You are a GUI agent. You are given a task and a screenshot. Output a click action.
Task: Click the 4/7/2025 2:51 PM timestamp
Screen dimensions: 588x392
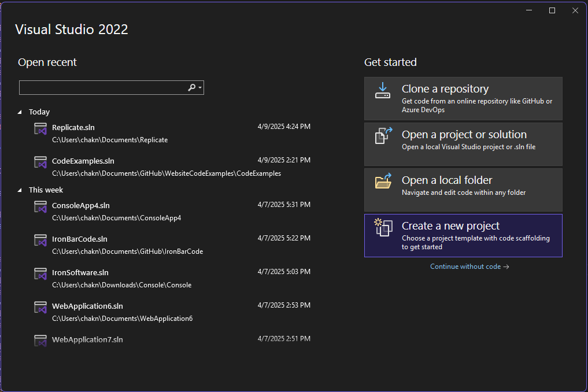tap(284, 338)
